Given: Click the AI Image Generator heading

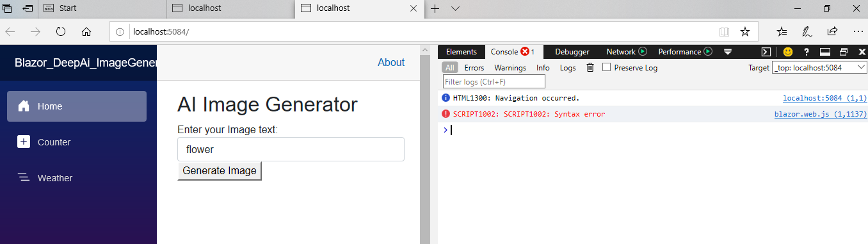Looking at the screenshot, I should coord(268,104).
